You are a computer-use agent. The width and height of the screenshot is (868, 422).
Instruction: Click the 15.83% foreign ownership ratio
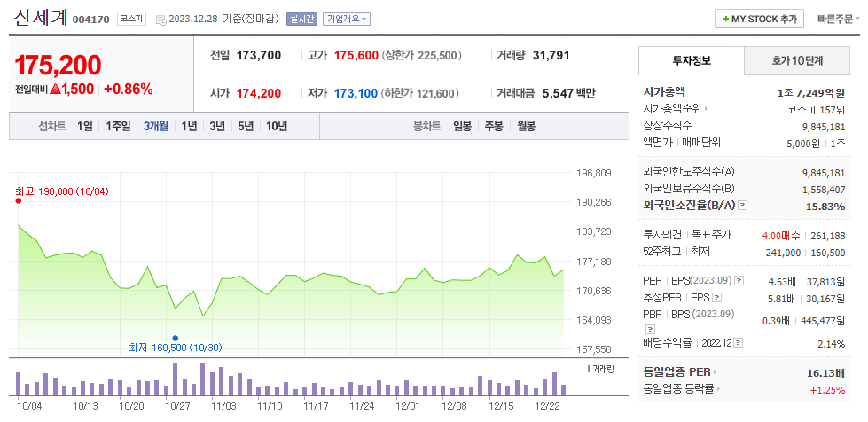point(826,207)
